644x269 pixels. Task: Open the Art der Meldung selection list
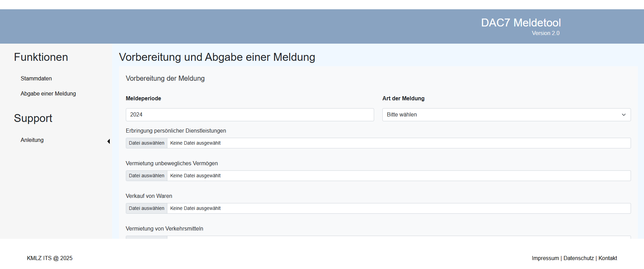click(x=506, y=115)
